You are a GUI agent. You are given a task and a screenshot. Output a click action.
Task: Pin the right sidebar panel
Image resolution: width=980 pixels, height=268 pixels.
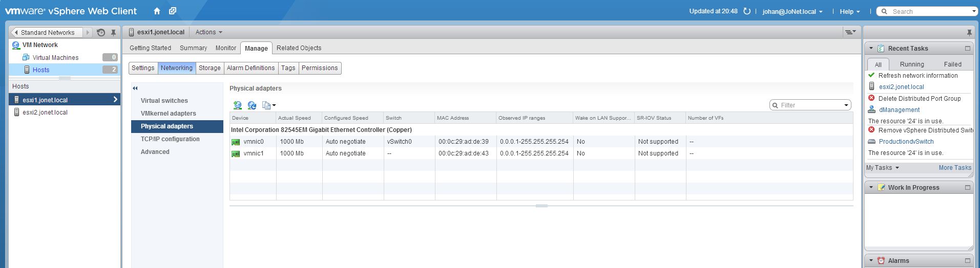coord(969,32)
